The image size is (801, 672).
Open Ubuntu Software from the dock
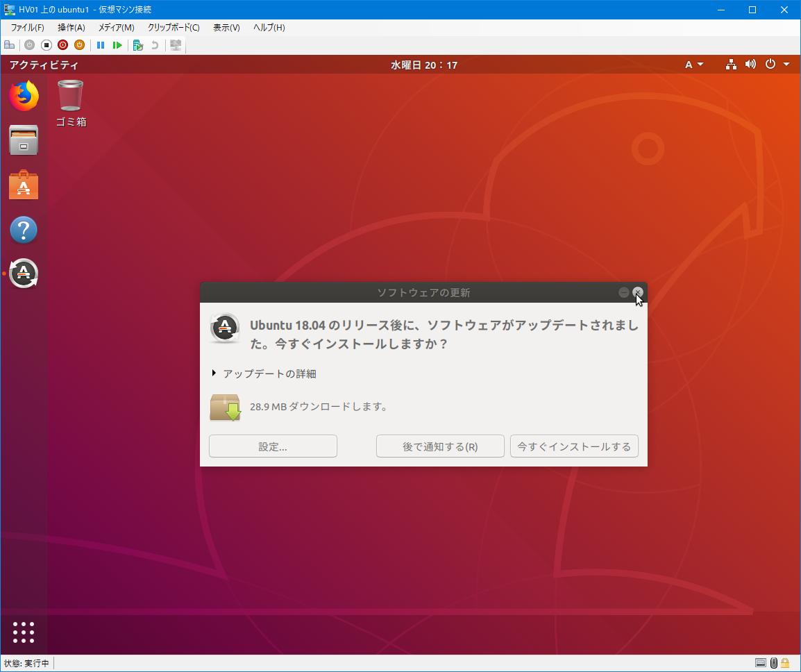click(24, 185)
